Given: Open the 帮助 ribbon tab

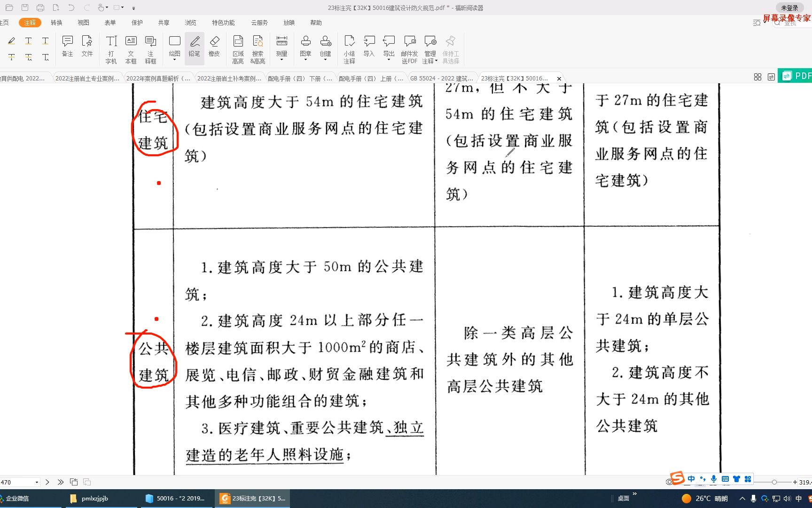Looking at the screenshot, I should point(316,23).
